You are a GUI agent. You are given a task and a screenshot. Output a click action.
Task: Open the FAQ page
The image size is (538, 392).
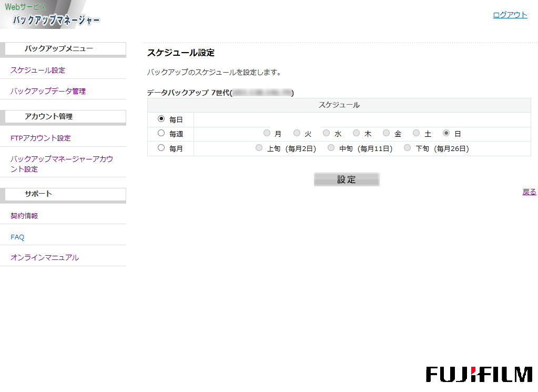coord(17,237)
